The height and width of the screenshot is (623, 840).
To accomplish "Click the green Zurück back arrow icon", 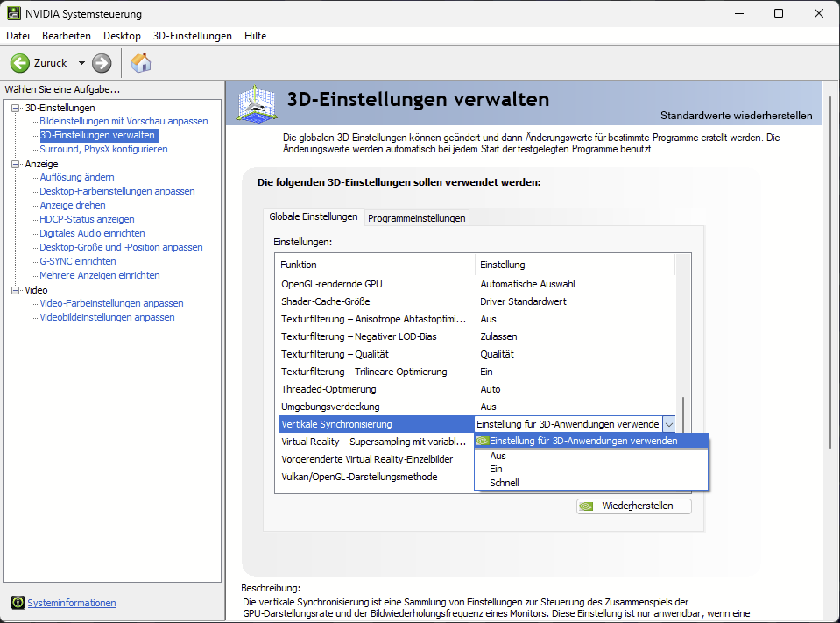I will pyautogui.click(x=20, y=63).
